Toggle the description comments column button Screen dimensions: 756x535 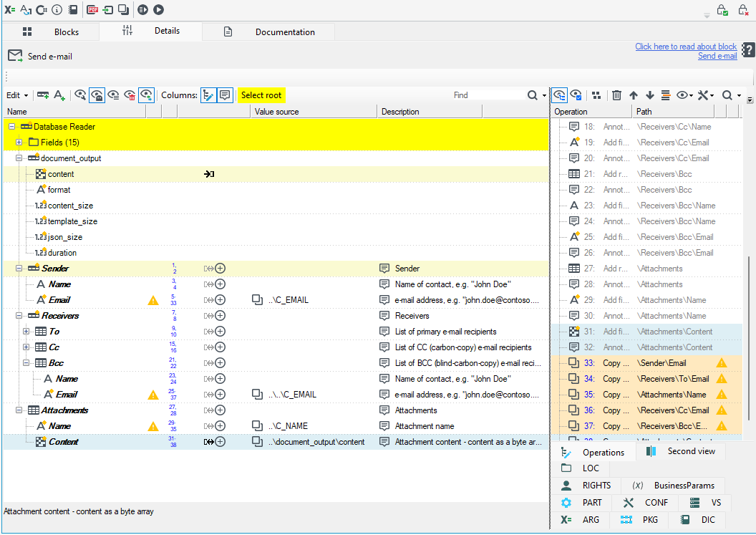click(x=226, y=95)
